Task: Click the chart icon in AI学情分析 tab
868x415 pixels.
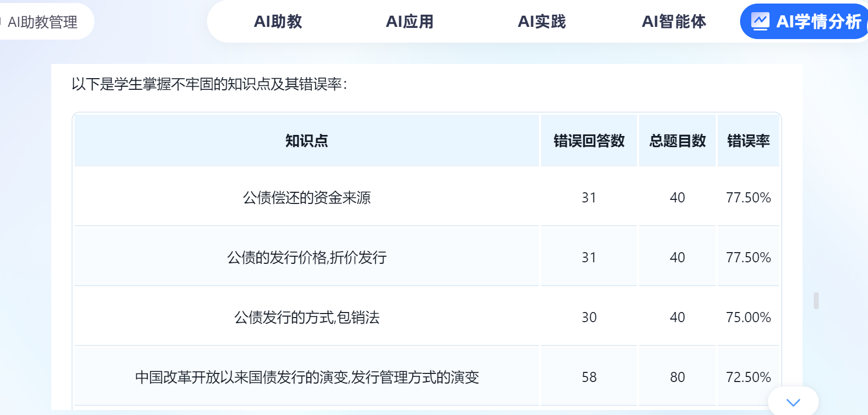Action: 760,21
